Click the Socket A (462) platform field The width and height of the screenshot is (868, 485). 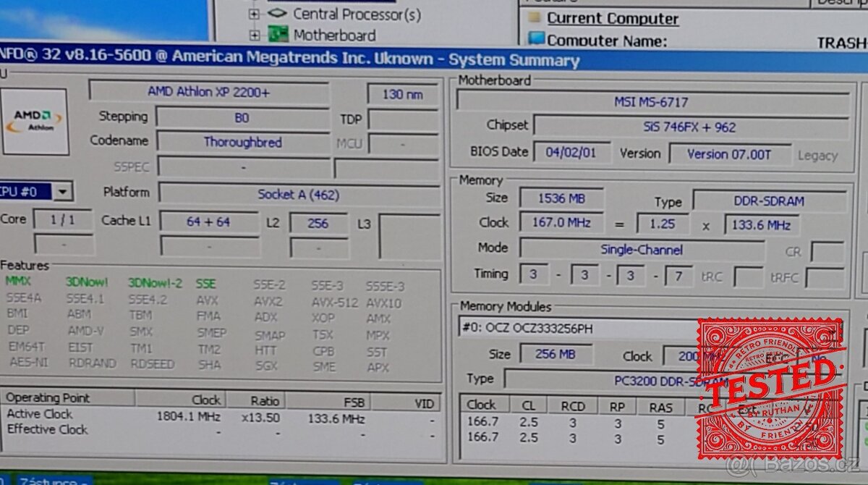pyautogui.click(x=299, y=194)
